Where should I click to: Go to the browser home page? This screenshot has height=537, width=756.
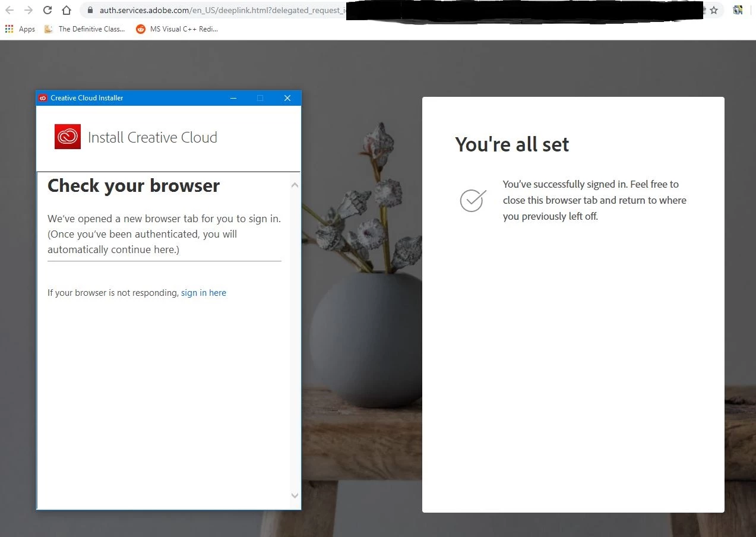coord(67,10)
